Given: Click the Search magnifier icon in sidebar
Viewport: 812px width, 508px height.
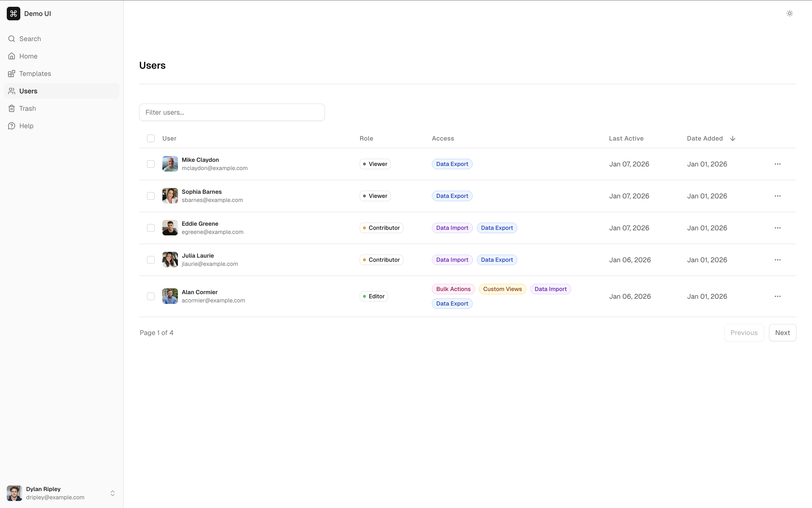Looking at the screenshot, I should click(x=12, y=39).
